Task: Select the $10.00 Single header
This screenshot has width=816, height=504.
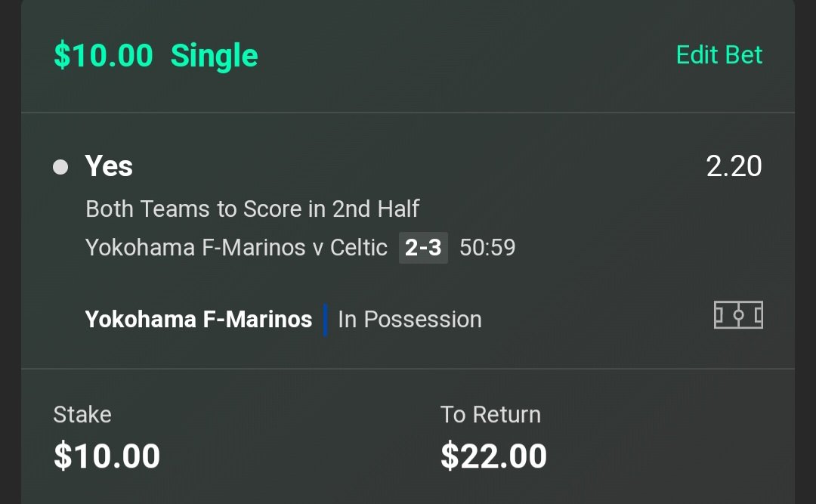Action: point(156,55)
